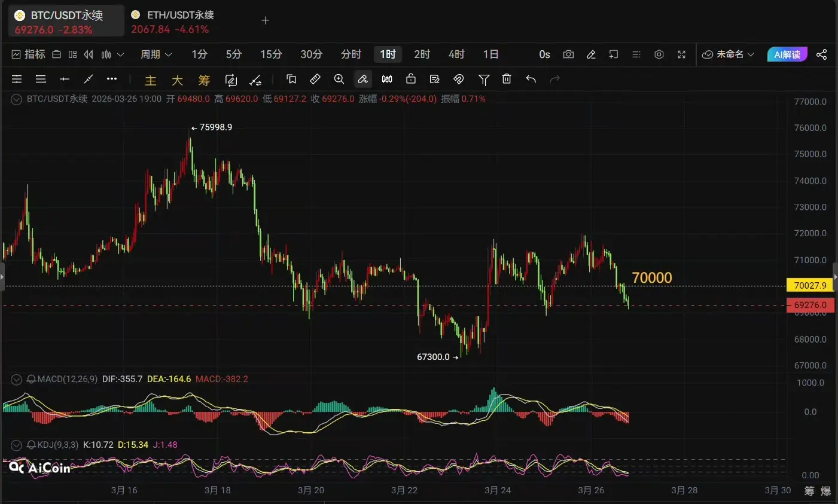Image resolution: width=838 pixels, height=504 pixels.
Task: Switch to the 分时 view
Action: coord(351,54)
